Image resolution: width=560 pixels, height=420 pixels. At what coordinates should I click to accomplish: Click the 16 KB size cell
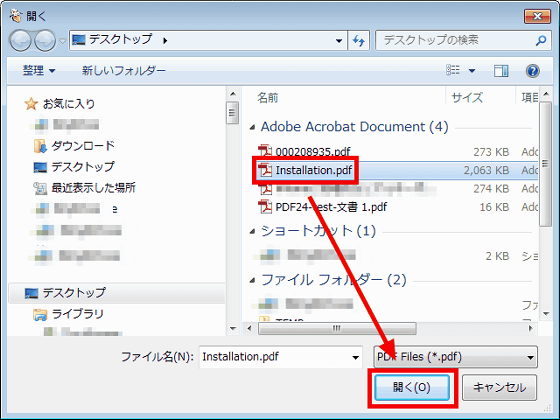pos(494,207)
